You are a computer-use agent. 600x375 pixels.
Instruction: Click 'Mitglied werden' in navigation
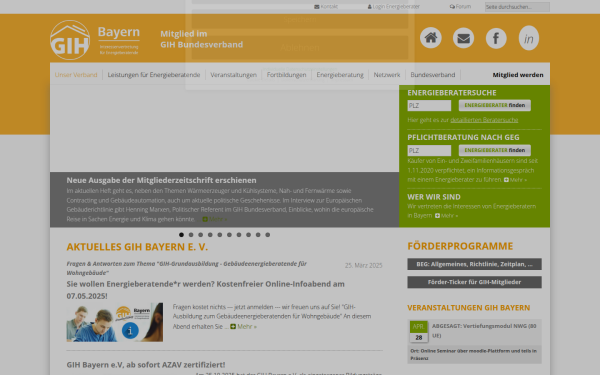click(518, 75)
